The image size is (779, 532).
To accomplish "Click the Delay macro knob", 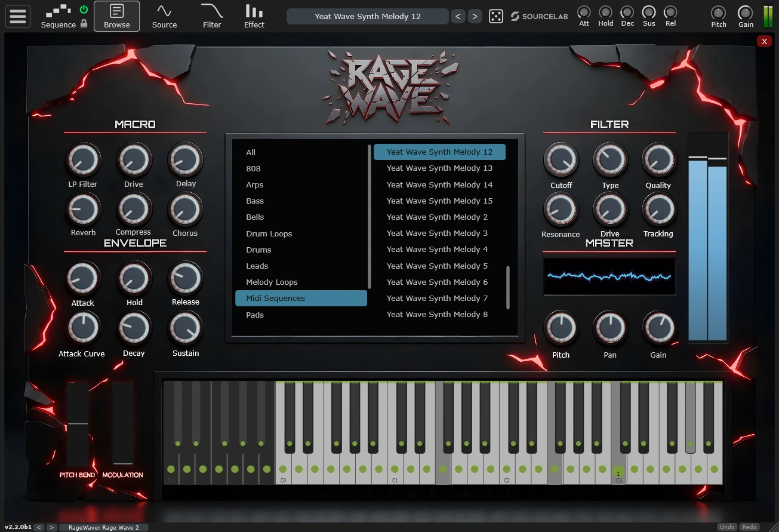I will click(186, 160).
